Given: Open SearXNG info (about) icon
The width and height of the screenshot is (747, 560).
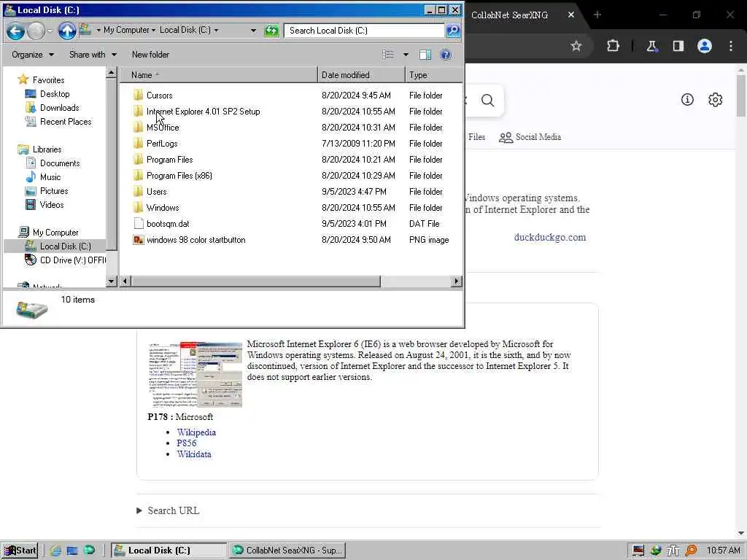Looking at the screenshot, I should 687,99.
